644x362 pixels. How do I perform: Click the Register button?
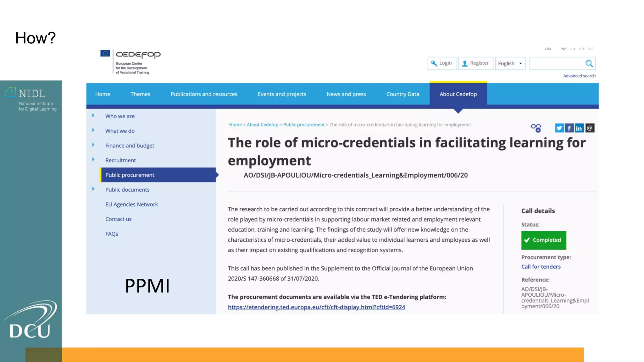476,63
